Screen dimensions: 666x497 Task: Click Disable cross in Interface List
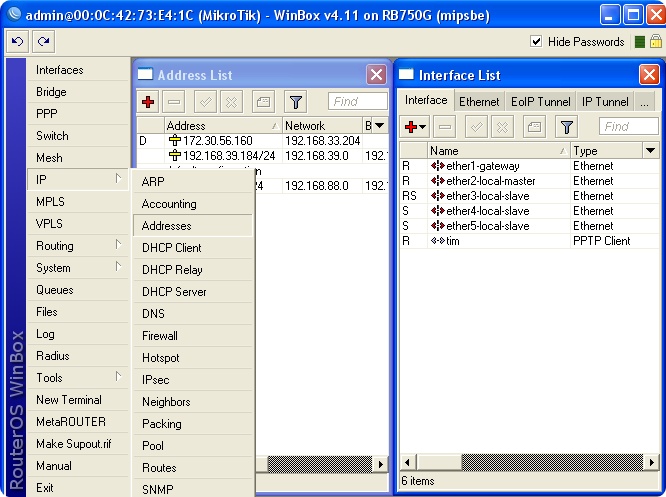click(x=502, y=127)
